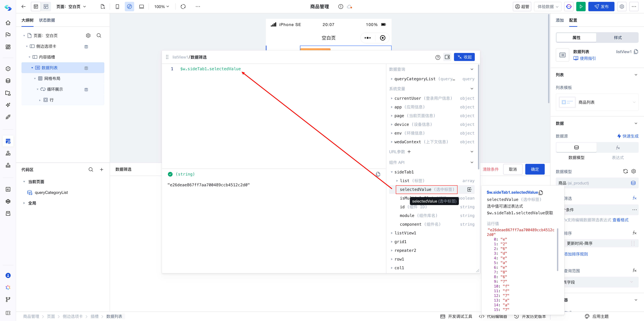Select the mini program preview icon

tap(129, 7)
